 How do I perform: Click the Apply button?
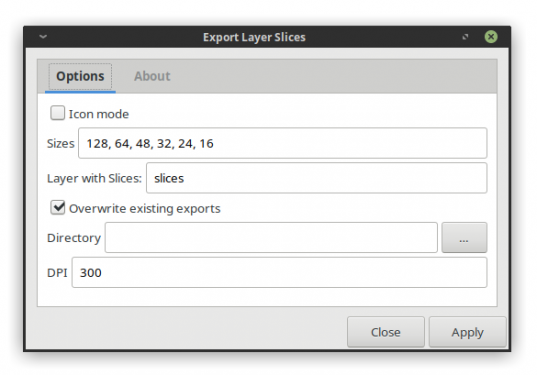tap(467, 332)
